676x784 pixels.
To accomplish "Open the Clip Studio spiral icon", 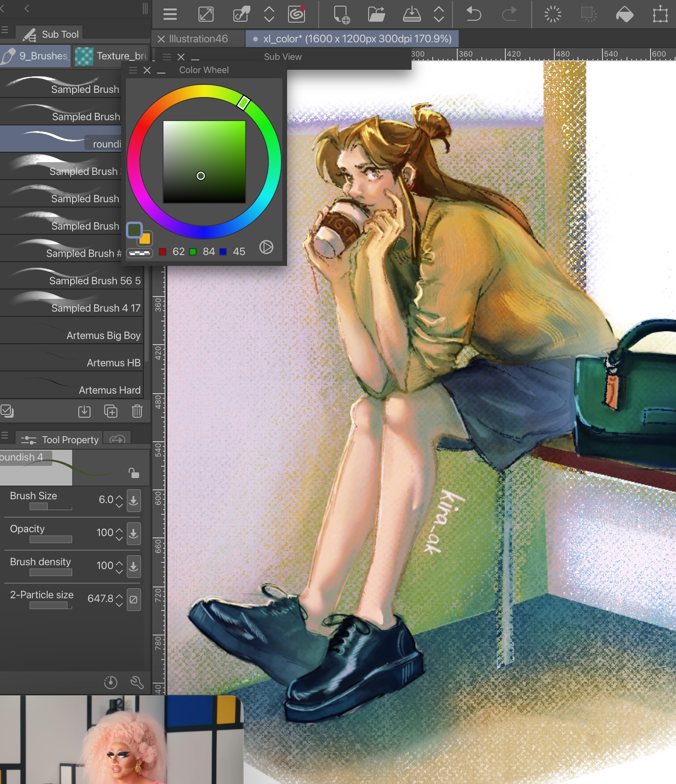I will (297, 15).
